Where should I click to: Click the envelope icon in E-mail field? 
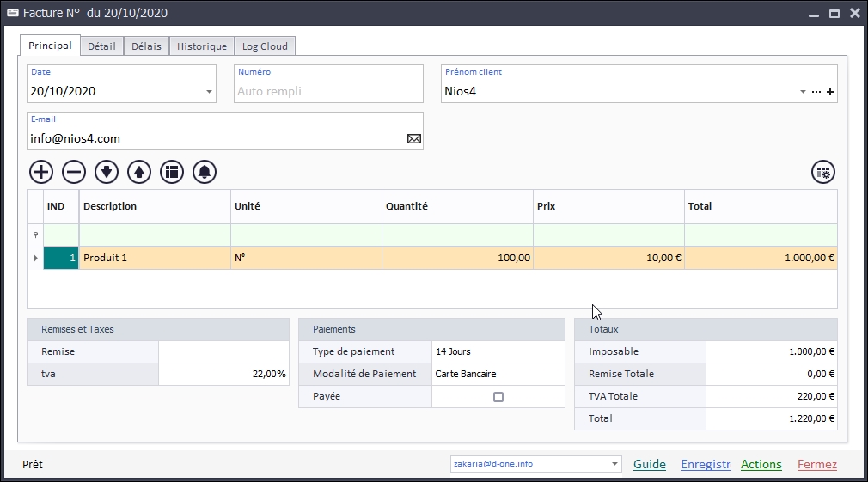coord(414,138)
